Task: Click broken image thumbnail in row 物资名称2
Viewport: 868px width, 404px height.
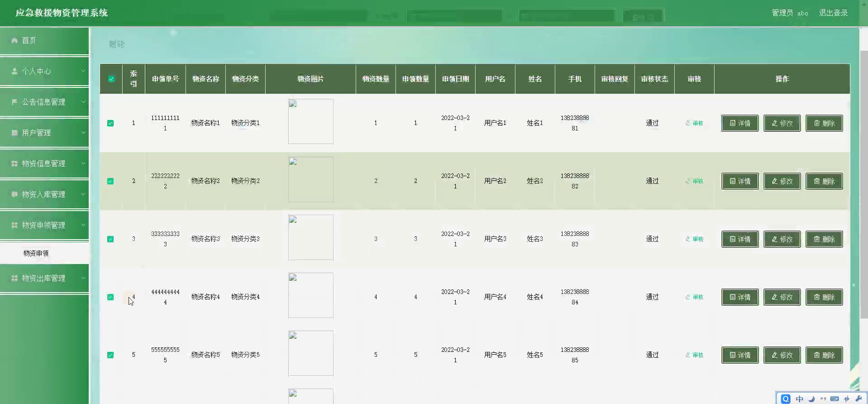Action: coord(311,179)
